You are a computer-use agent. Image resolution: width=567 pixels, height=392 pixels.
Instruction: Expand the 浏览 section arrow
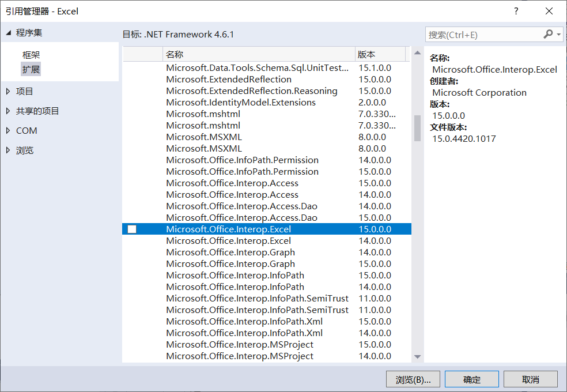8,150
